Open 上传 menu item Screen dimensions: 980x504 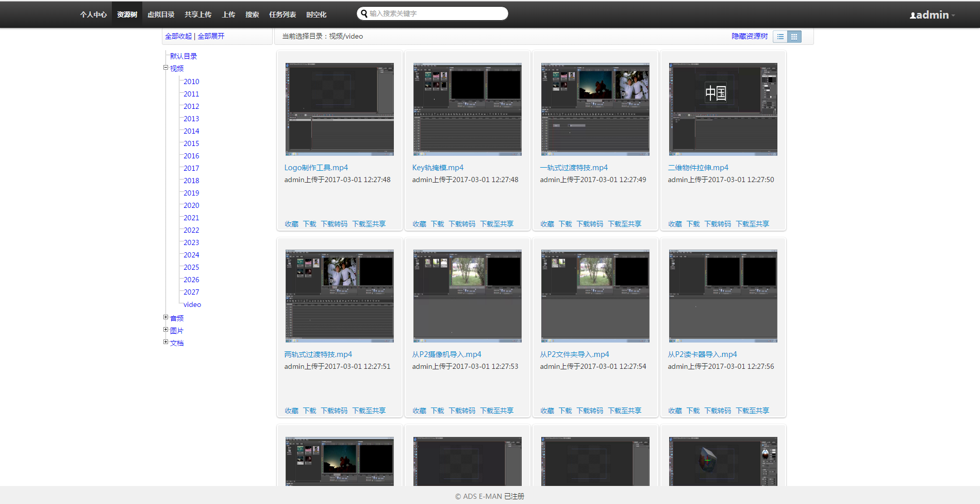[x=228, y=14]
